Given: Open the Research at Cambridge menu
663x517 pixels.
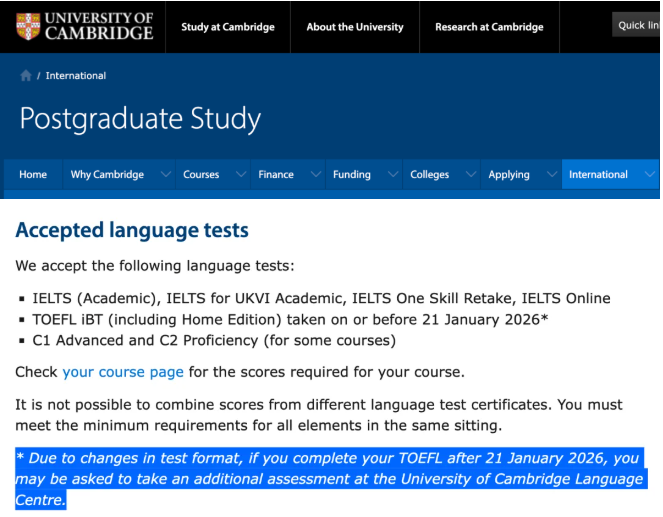Looking at the screenshot, I should tap(489, 27).
